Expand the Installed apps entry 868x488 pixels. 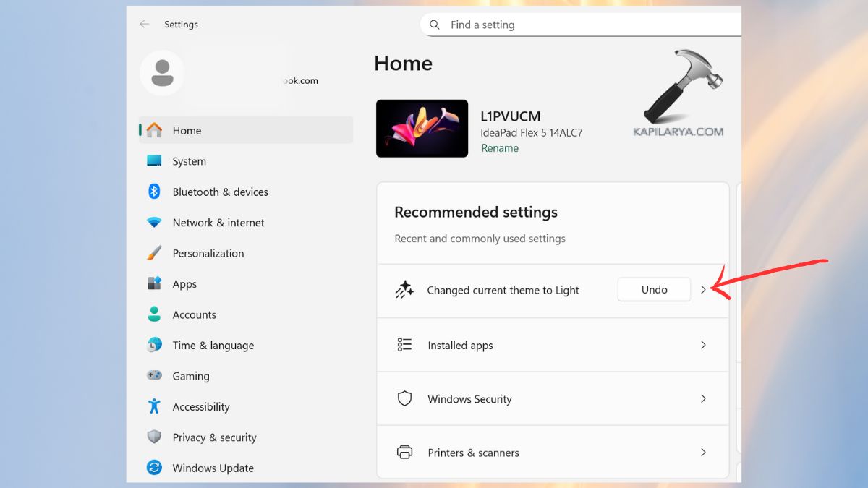pos(703,345)
